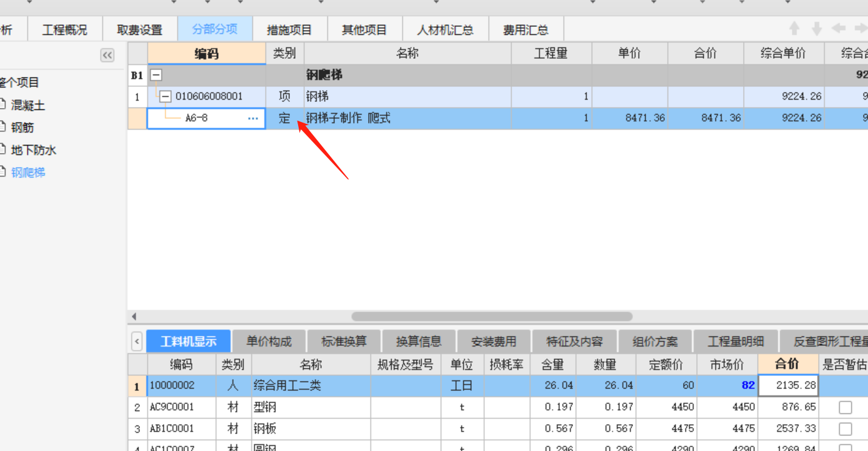Click the 钢梯子制作 爬式 name cell
The image size is (868, 451).
click(407, 118)
